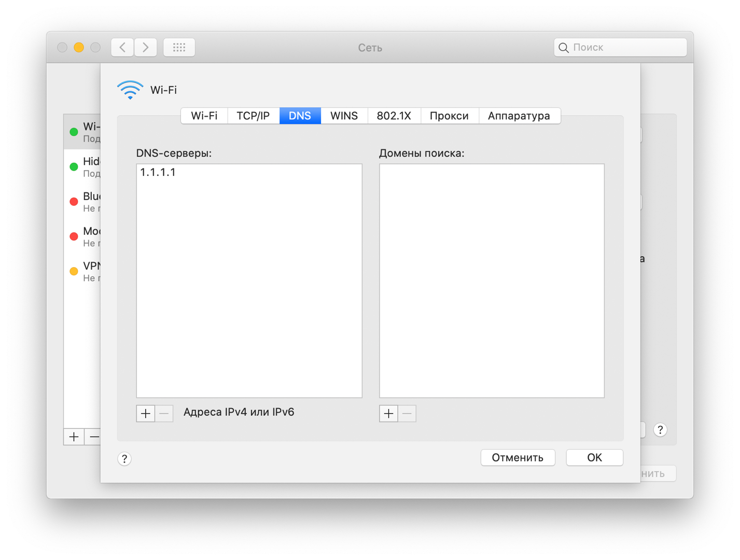Open the Аппаратура tab
The height and width of the screenshot is (560, 740).
[519, 116]
